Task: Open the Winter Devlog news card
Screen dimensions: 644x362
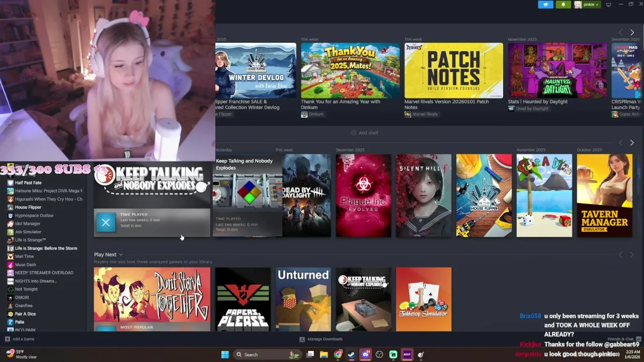Action: point(256,70)
